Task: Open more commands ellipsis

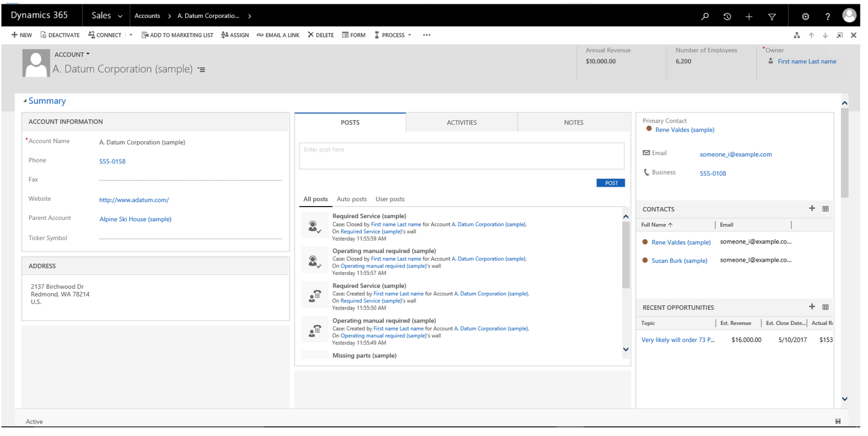Action: point(427,35)
